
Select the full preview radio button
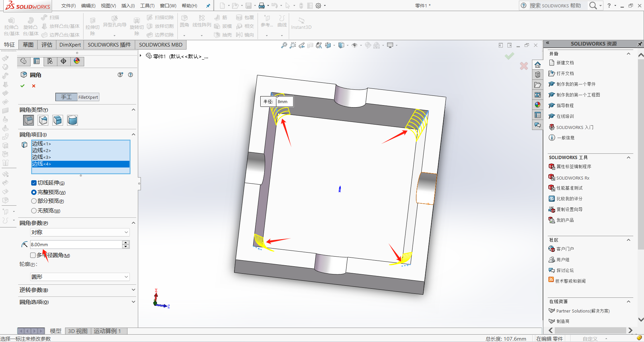[34, 192]
